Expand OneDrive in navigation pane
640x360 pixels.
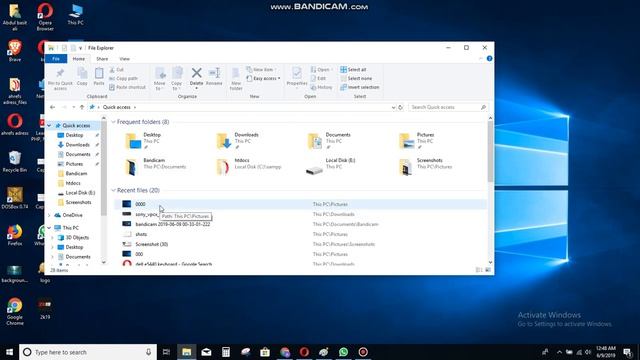point(49,215)
